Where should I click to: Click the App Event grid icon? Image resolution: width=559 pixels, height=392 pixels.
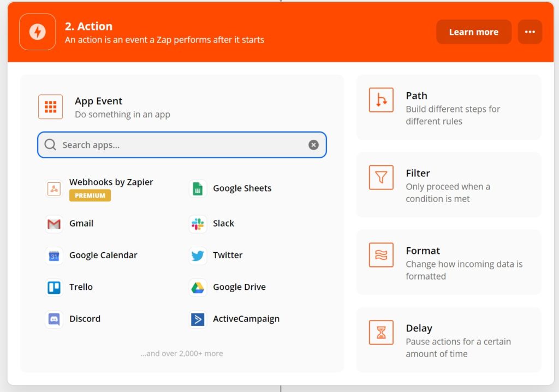click(x=51, y=106)
